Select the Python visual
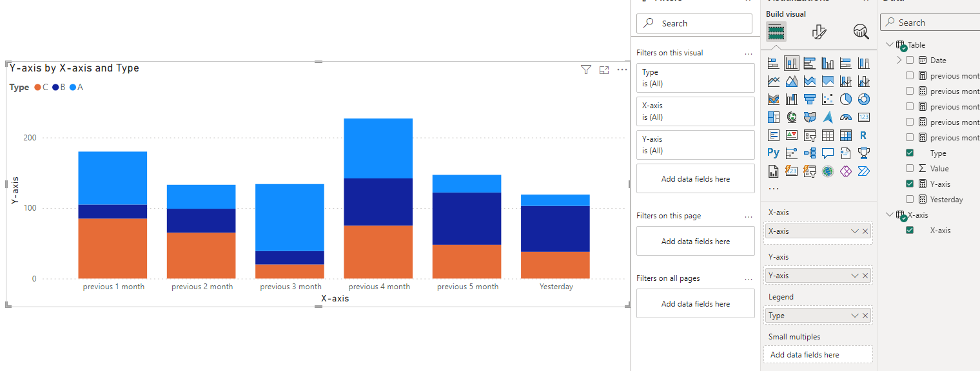This screenshot has width=980, height=371. 774,153
